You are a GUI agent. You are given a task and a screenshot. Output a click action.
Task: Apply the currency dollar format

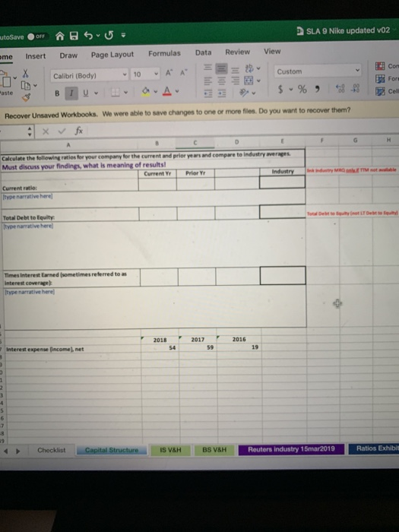pos(280,89)
